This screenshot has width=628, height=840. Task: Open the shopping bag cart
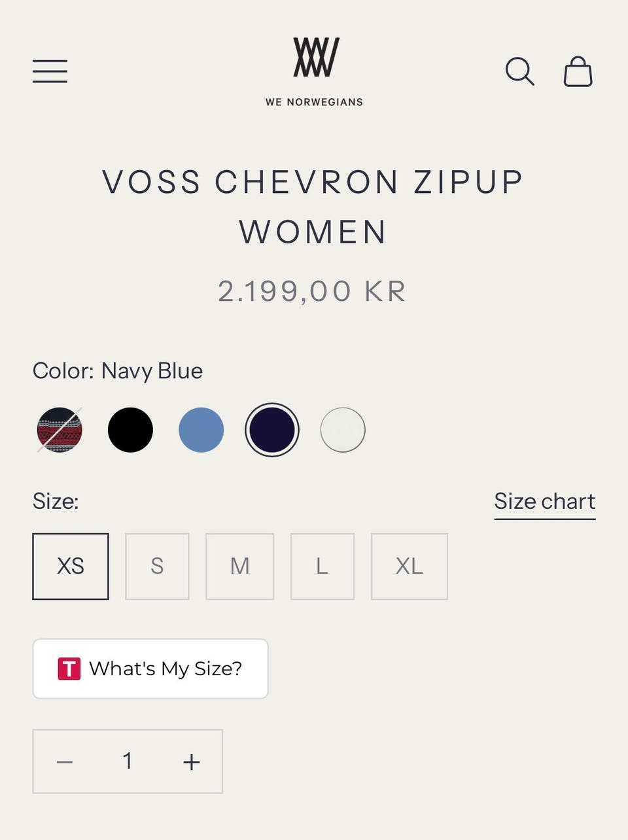578,71
